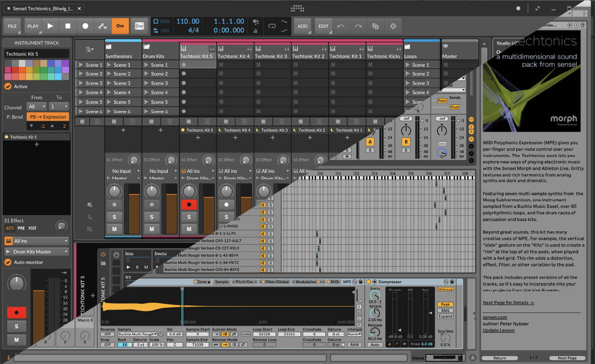Open the scene list view options dropdown
The image size is (595, 364).
point(89,49)
